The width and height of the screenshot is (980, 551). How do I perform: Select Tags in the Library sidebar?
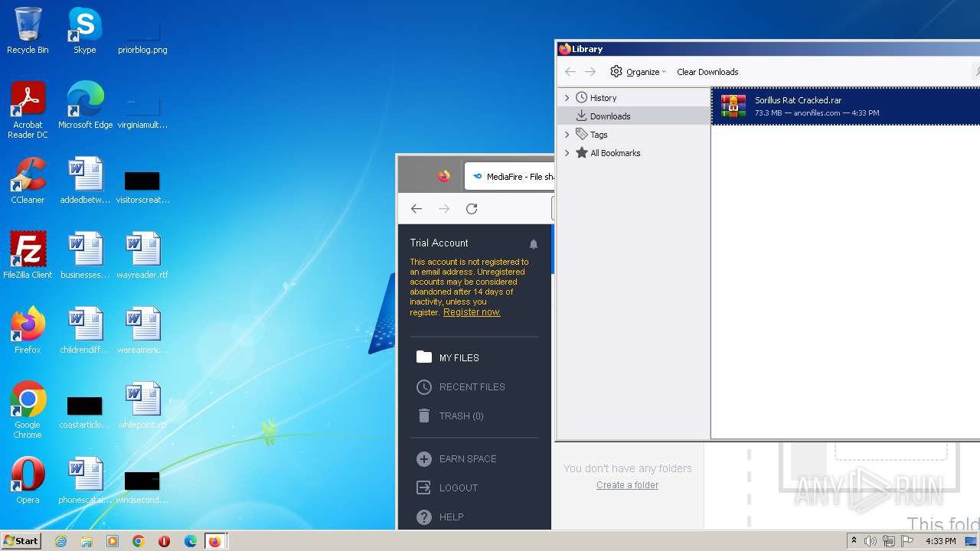(634, 135)
